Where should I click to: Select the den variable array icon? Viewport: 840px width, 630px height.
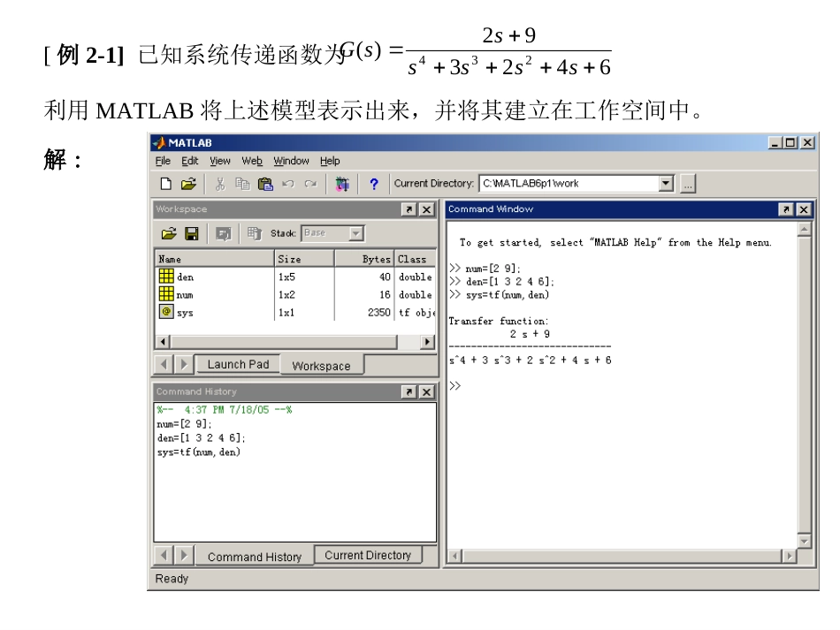(x=166, y=277)
